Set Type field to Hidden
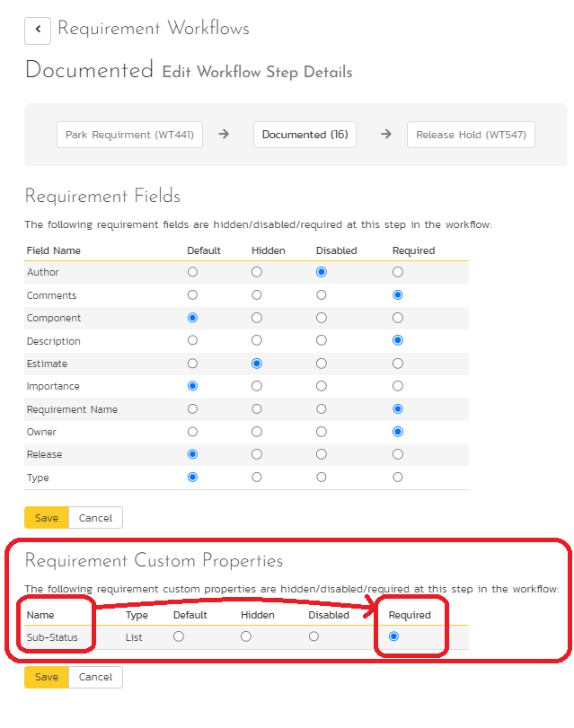Viewport: 574px width, 728px height. click(x=257, y=478)
